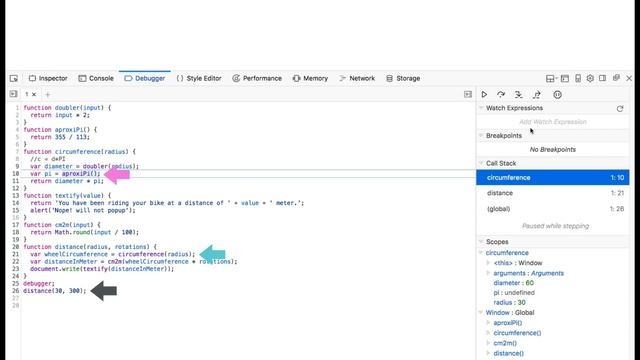640x360 pixels.
Task: Collapse the Scopes section
Action: 481,242
